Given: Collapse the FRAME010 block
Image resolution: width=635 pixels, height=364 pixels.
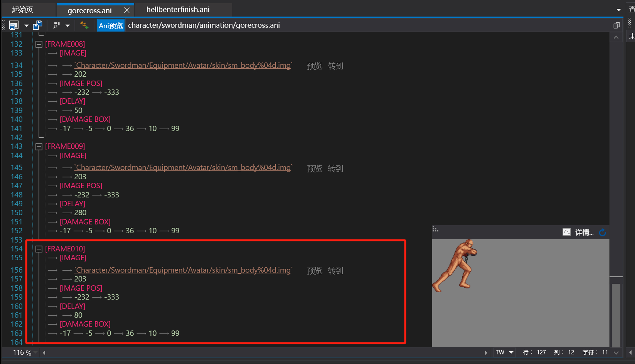Looking at the screenshot, I should 39,249.
